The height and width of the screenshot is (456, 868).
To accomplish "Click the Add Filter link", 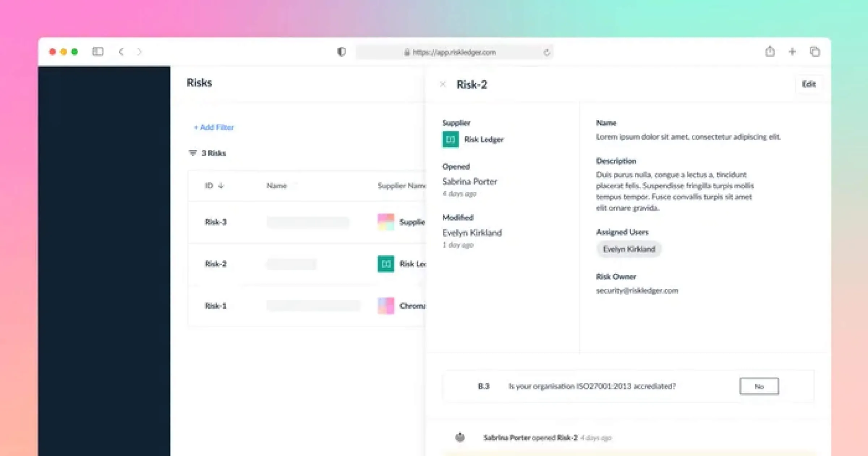I will 214,127.
